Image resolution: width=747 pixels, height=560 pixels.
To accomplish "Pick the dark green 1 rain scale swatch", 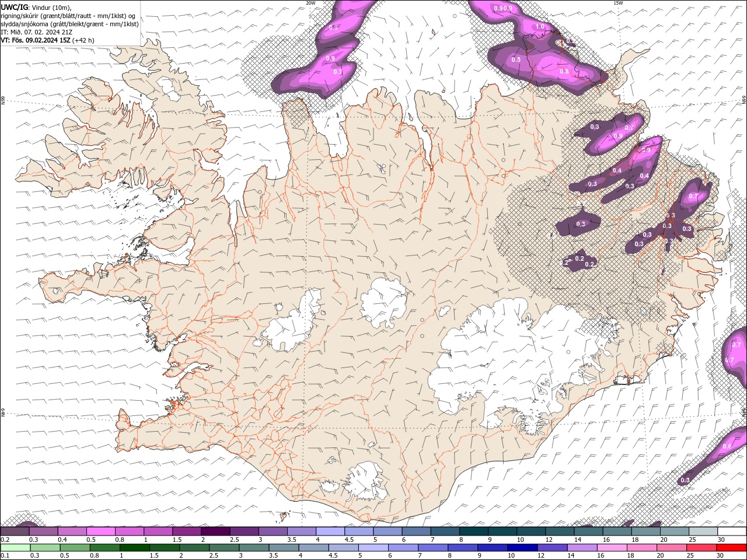I will pyautogui.click(x=135, y=548).
